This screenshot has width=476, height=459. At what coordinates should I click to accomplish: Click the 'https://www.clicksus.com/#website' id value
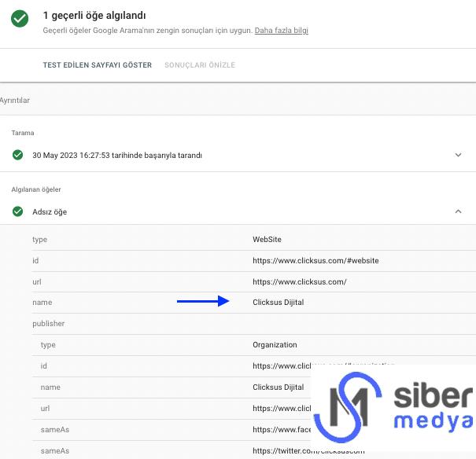pos(315,260)
